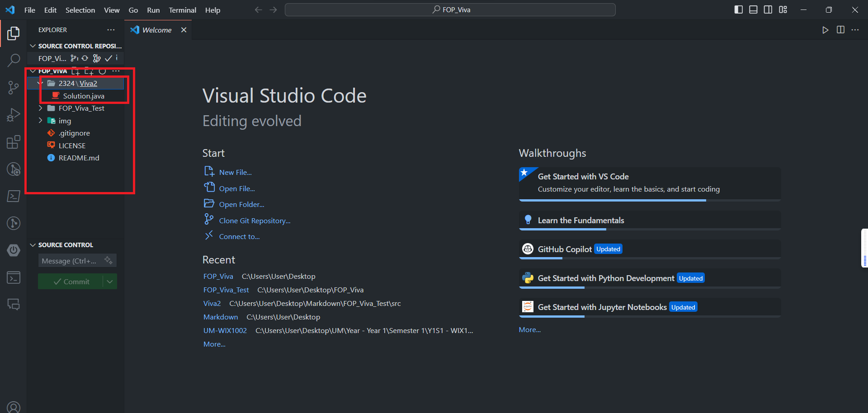Screen dimensions: 868x413
Task: Click Clone Git Repository... link
Action: tap(255, 221)
